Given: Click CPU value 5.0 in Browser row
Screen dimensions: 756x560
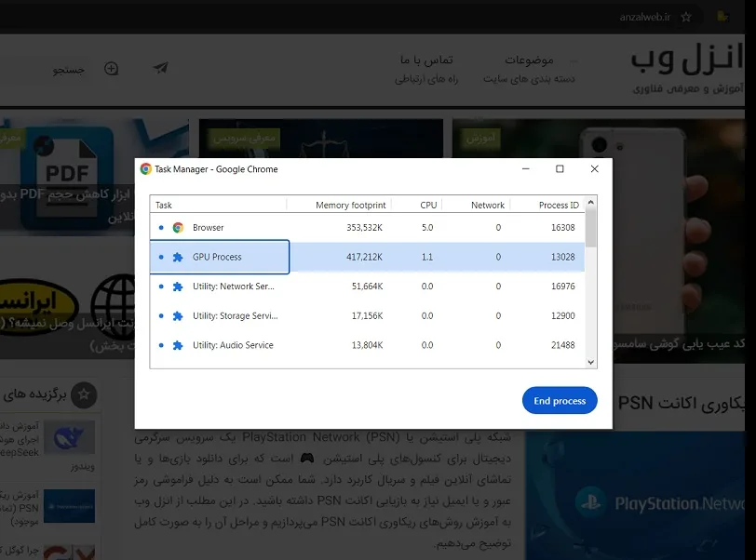Looking at the screenshot, I should (x=427, y=228).
